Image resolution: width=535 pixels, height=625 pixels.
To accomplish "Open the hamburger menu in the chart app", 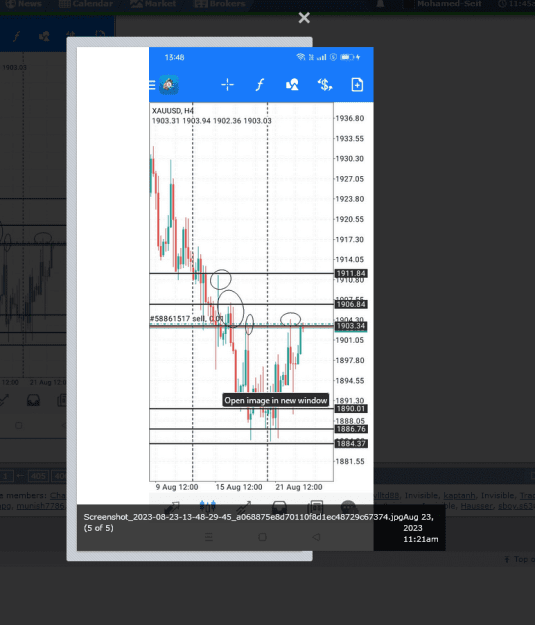I will (152, 85).
